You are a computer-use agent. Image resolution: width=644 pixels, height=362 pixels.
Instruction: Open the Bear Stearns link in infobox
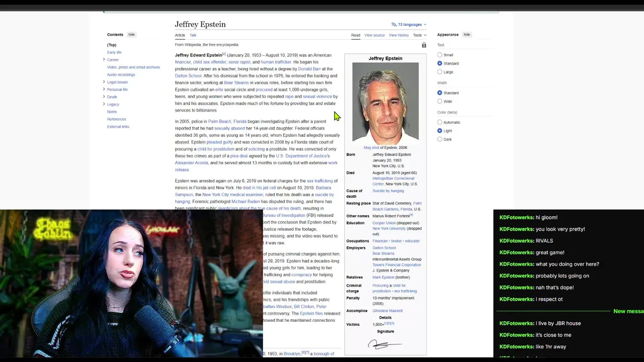click(383, 253)
